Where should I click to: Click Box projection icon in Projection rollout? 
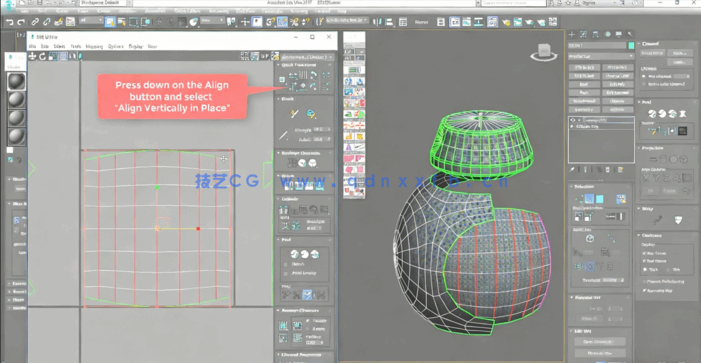pos(683,159)
